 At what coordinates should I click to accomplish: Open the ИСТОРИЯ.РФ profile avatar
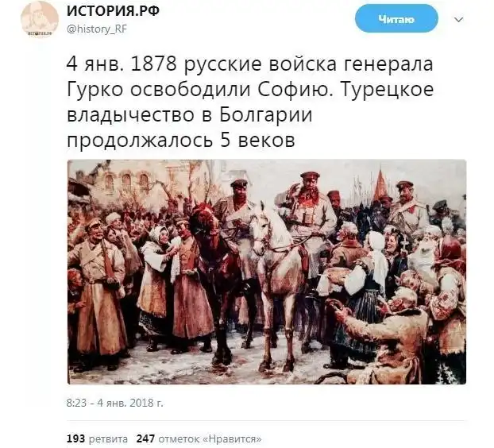[x=40, y=18]
